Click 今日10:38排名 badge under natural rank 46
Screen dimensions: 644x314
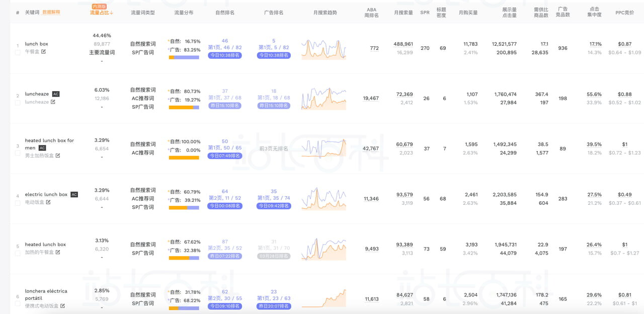pyautogui.click(x=224, y=55)
